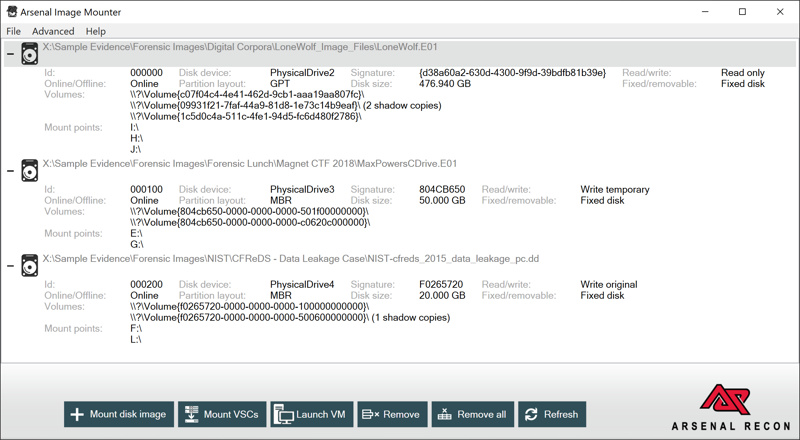Select the MaxPowersCDrive.E01 disk drive icon

(x=30, y=170)
